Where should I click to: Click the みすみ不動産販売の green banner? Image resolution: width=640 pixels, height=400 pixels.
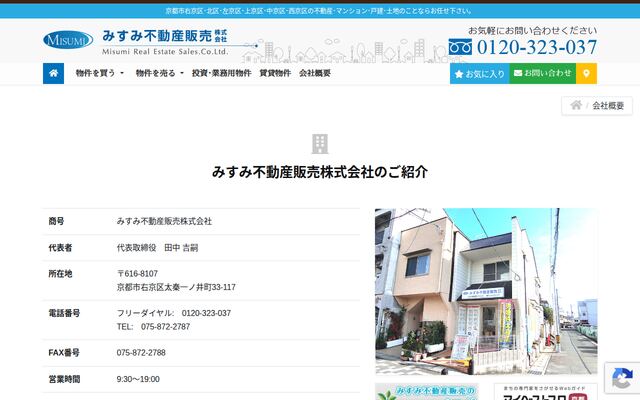427,391
